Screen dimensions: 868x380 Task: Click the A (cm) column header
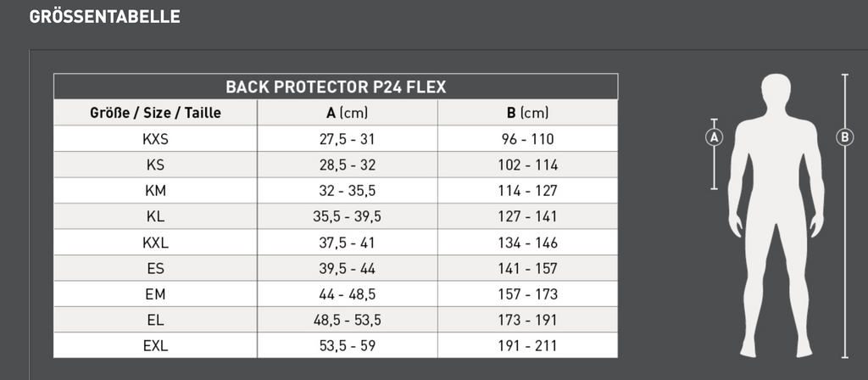pyautogui.click(x=347, y=113)
